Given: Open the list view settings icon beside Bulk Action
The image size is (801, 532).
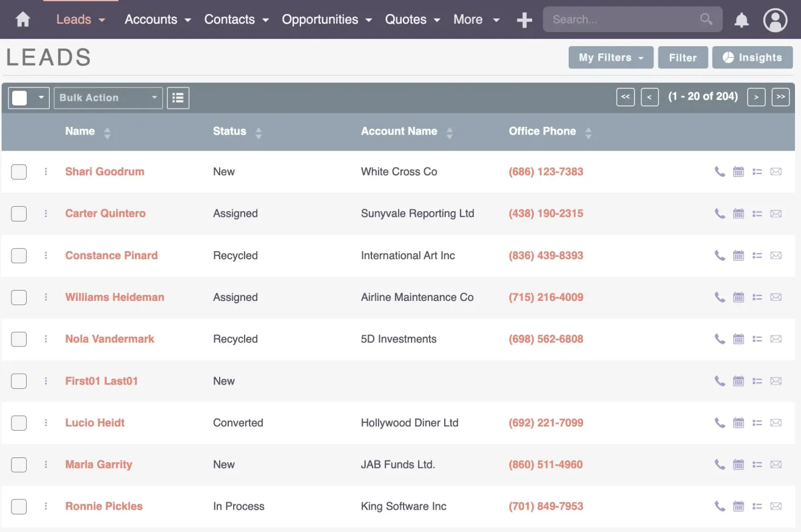Looking at the screenshot, I should point(178,97).
